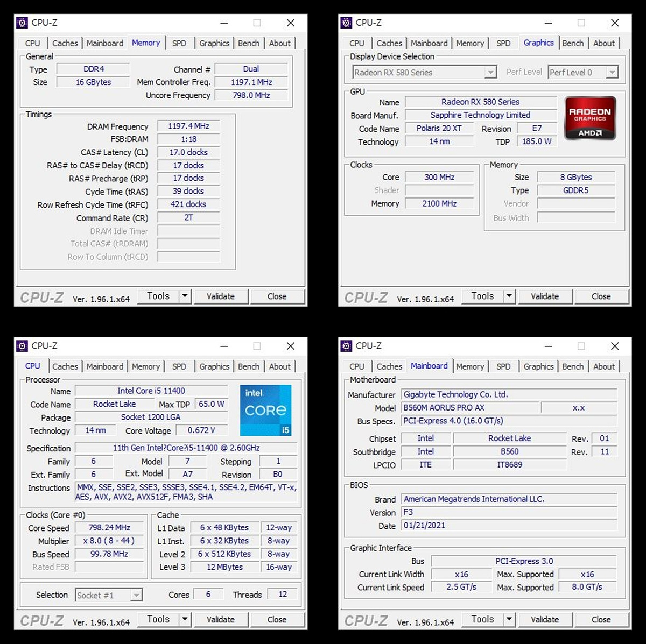Open the Memory tab in the Mainboard window

coord(470,366)
